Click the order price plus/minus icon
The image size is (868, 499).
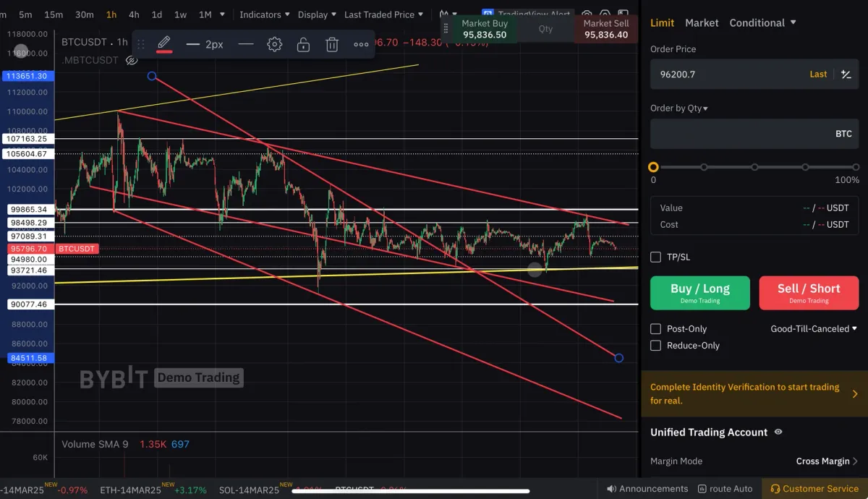click(x=846, y=74)
